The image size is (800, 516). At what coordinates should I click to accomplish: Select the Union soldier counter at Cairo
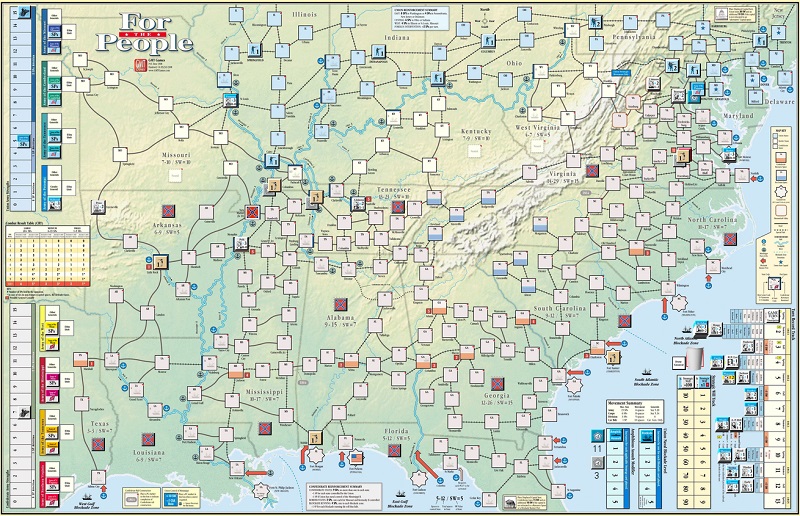[272, 160]
